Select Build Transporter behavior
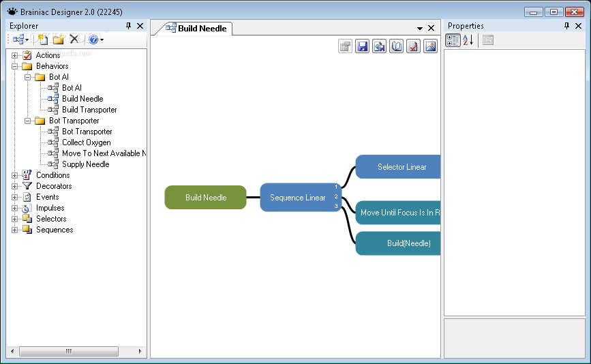The height and width of the screenshot is (364, 591). coord(89,110)
